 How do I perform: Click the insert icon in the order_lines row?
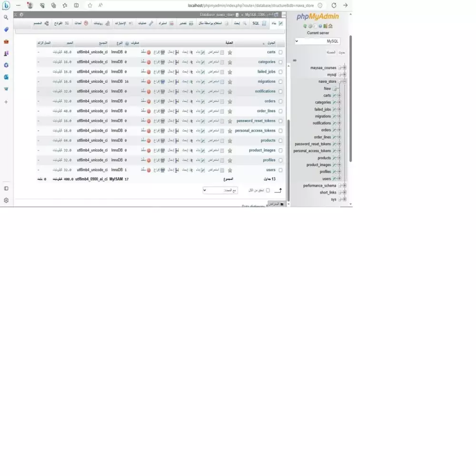(177, 111)
